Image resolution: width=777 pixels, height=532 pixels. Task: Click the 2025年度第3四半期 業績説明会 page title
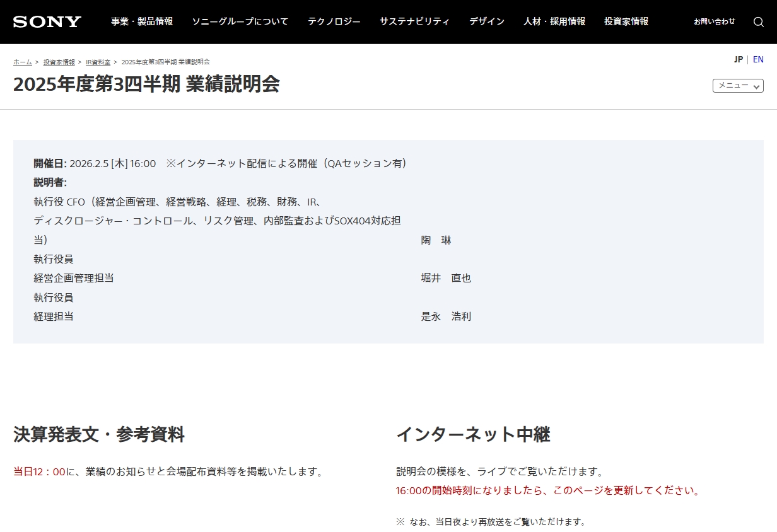click(x=146, y=84)
